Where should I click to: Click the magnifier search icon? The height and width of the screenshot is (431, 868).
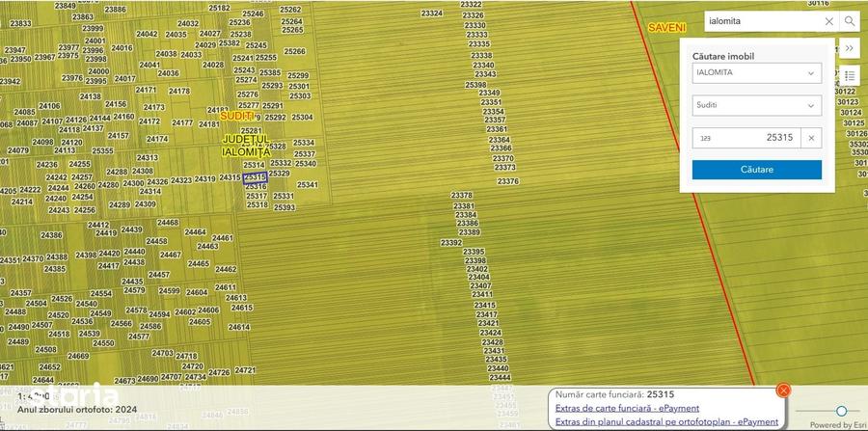point(849,21)
